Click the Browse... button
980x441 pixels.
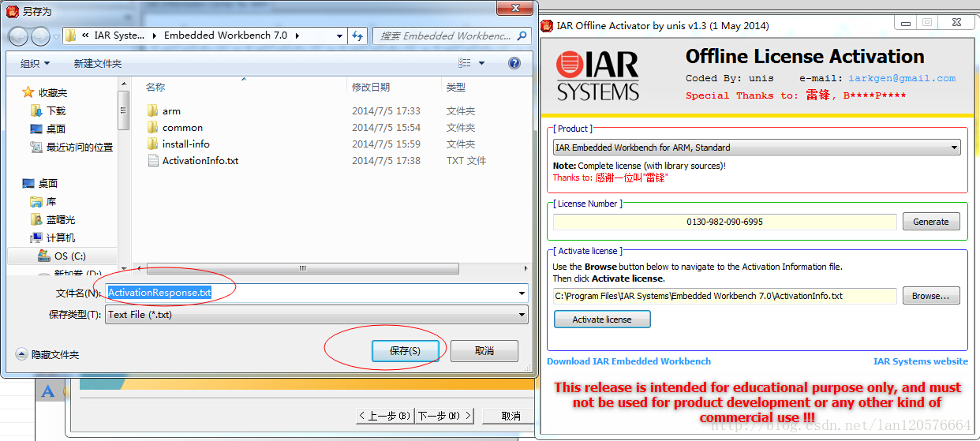pyautogui.click(x=931, y=296)
